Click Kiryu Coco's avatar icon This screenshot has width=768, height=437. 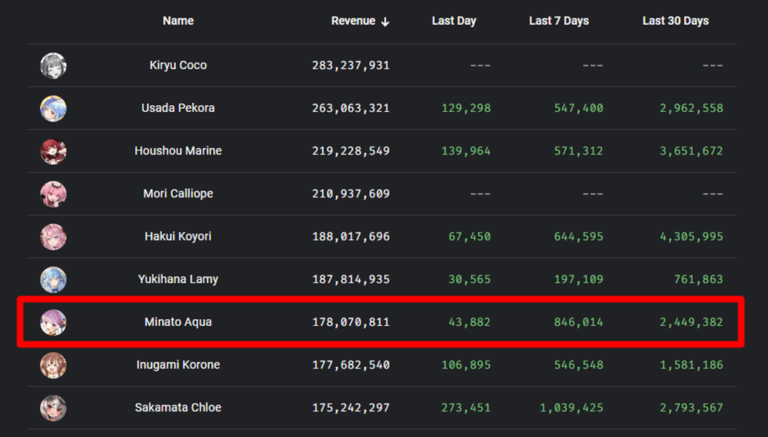(53, 66)
